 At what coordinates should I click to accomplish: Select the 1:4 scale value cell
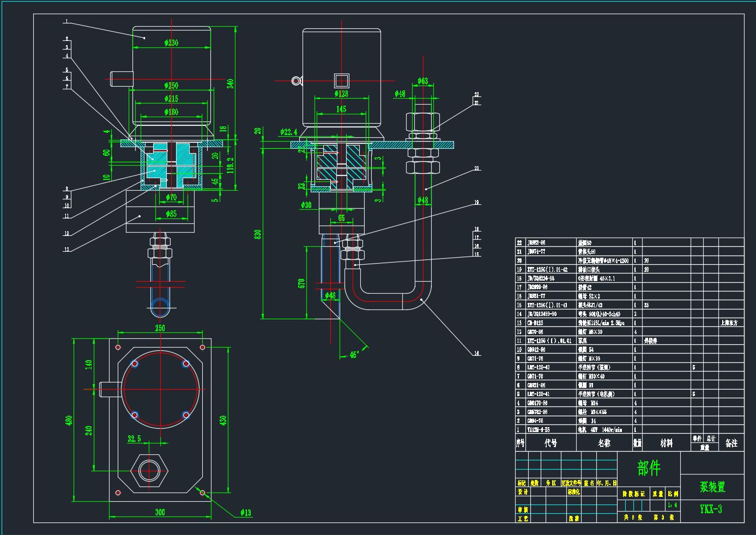click(x=672, y=505)
